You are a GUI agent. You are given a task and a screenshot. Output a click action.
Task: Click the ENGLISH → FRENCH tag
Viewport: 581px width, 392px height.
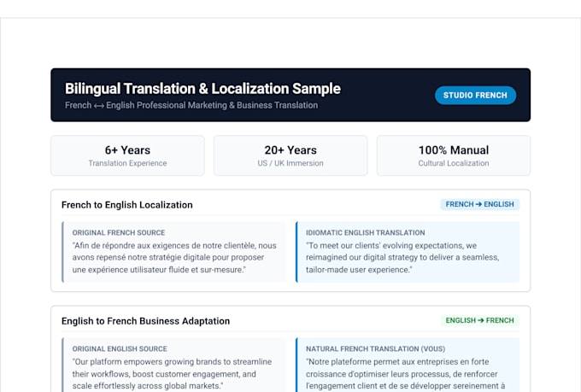(480, 320)
